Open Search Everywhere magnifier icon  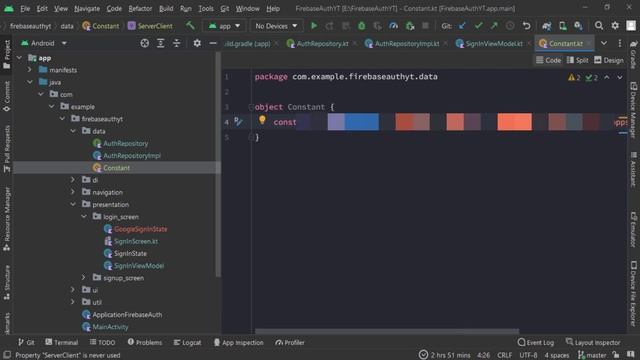[599, 26]
